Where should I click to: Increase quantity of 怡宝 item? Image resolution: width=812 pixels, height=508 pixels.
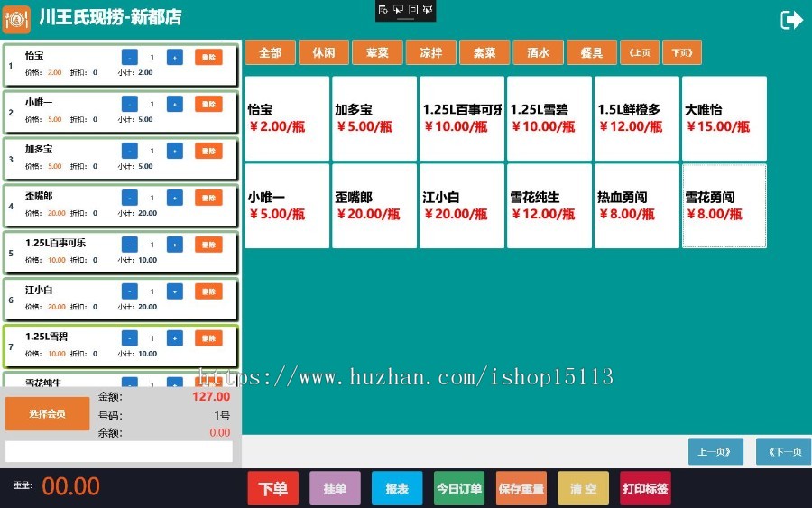[175, 57]
